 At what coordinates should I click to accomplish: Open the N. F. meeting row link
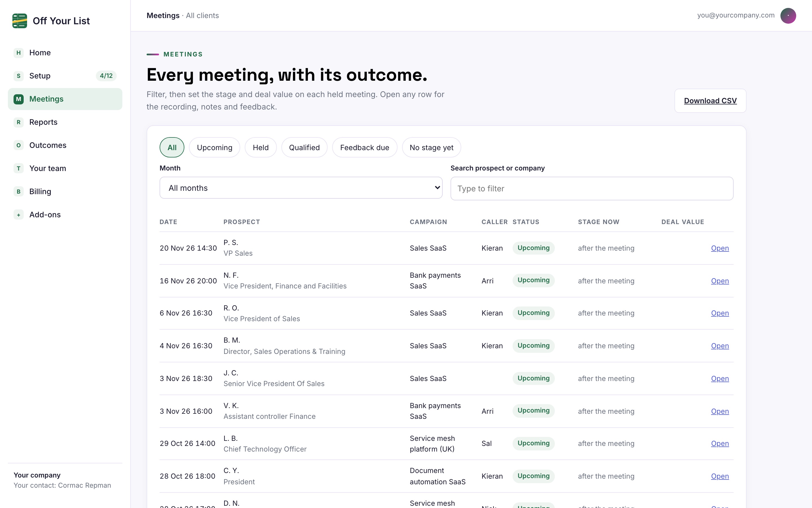coord(720,281)
